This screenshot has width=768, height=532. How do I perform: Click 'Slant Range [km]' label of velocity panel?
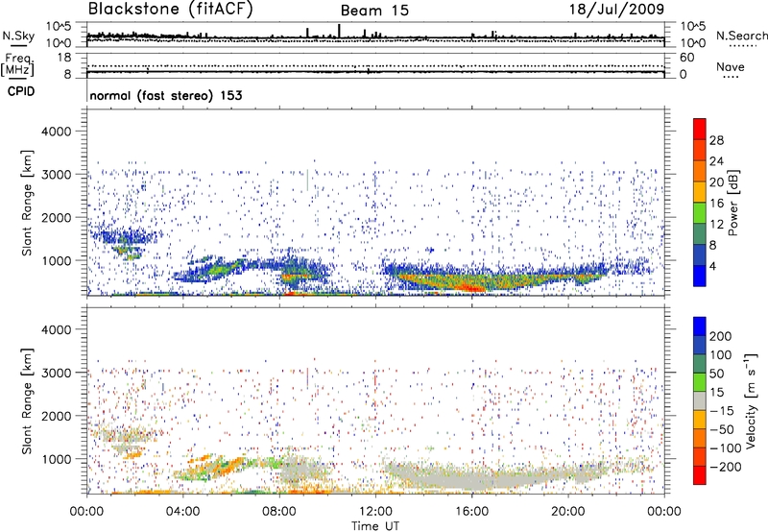coord(27,401)
